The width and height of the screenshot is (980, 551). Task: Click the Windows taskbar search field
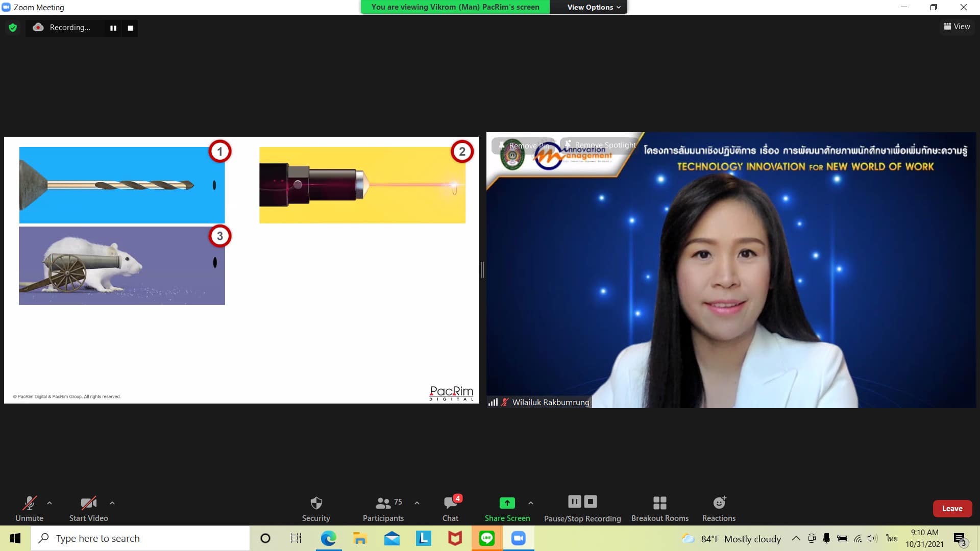pos(140,538)
